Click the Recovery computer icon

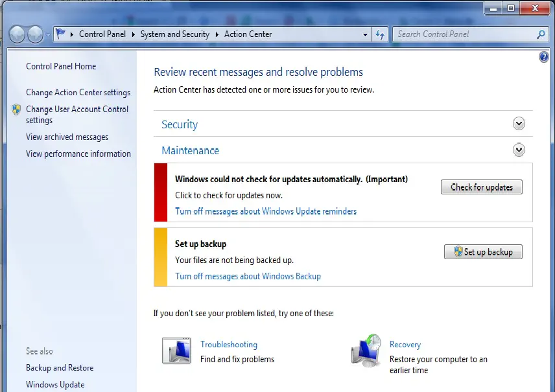(x=366, y=351)
